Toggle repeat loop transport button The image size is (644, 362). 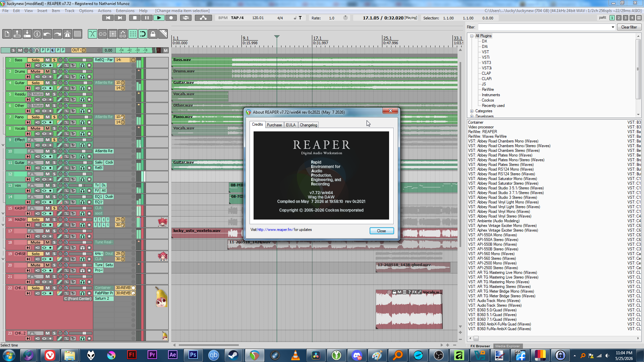[185, 18]
